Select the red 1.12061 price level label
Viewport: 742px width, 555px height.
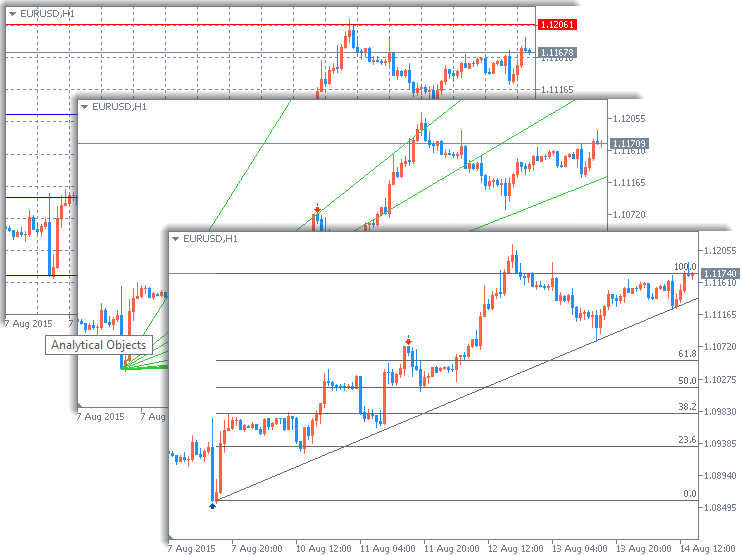pyautogui.click(x=557, y=25)
